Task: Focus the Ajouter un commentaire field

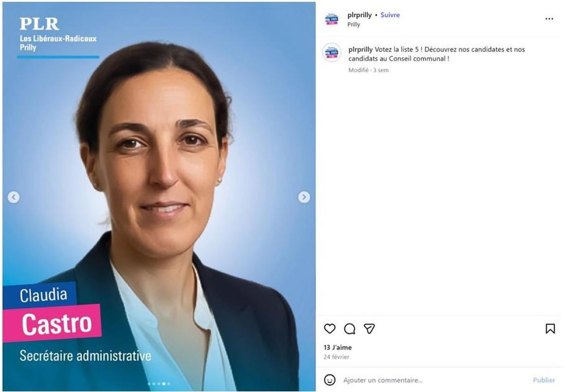Action: (x=433, y=380)
